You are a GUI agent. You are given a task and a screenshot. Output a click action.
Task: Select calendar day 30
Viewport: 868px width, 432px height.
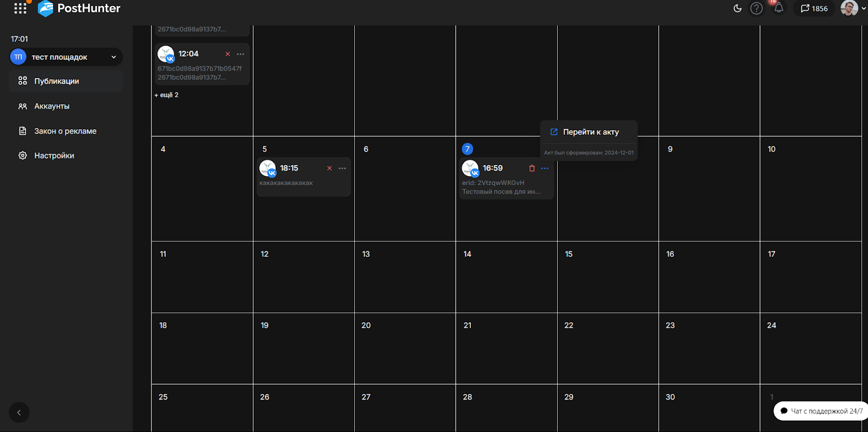(x=670, y=397)
